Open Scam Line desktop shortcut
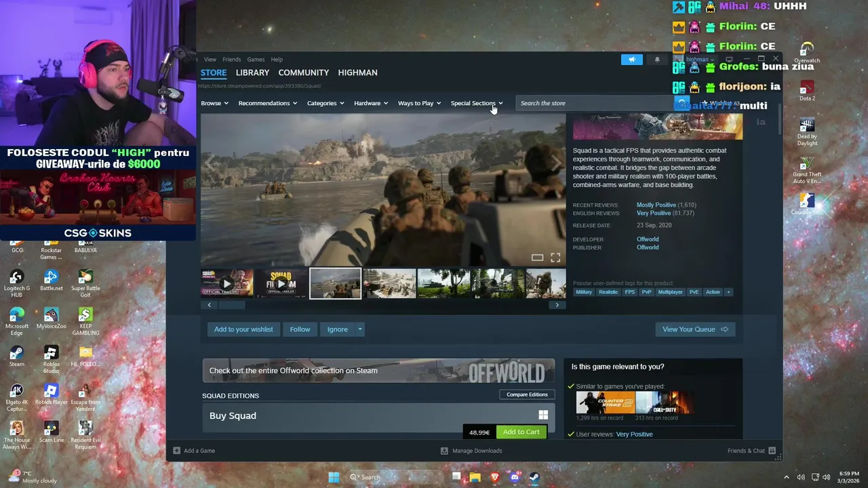This screenshot has height=488, width=868. [51, 432]
